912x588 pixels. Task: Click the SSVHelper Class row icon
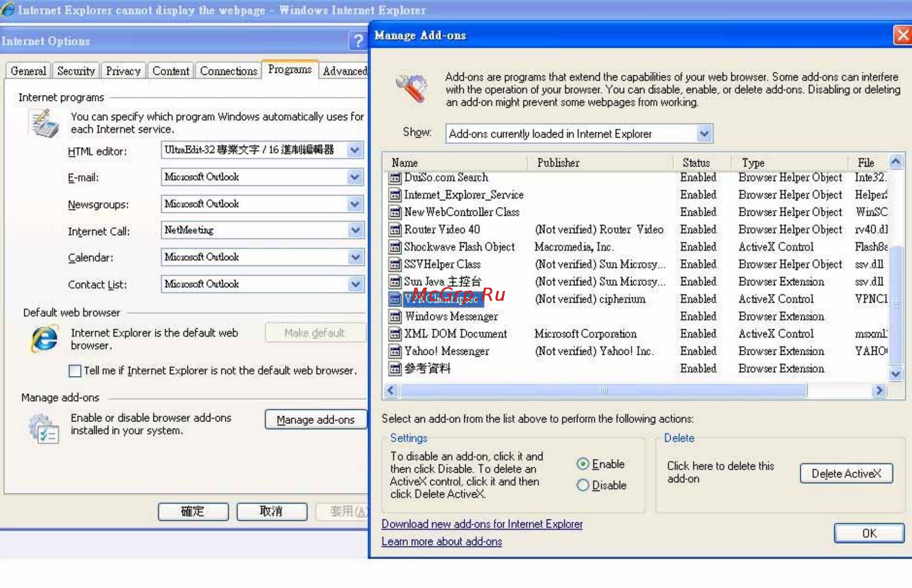(x=395, y=264)
